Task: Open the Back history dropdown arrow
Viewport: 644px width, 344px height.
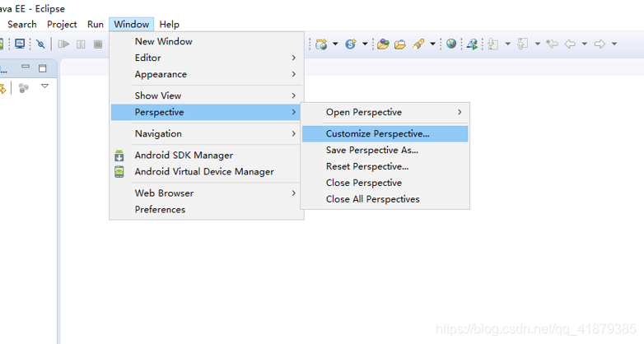Action: tap(585, 44)
